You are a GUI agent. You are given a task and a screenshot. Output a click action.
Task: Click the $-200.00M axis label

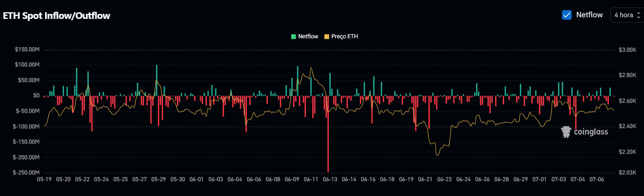(x=26, y=157)
